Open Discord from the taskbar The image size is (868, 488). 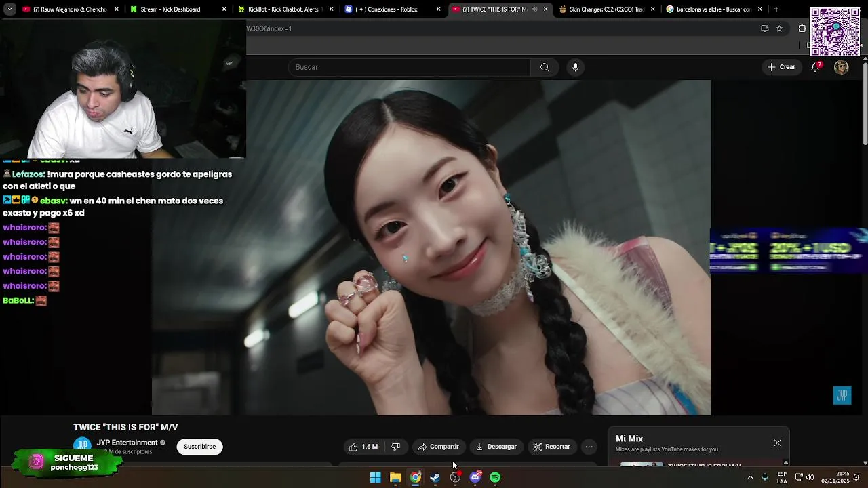pyautogui.click(x=475, y=477)
